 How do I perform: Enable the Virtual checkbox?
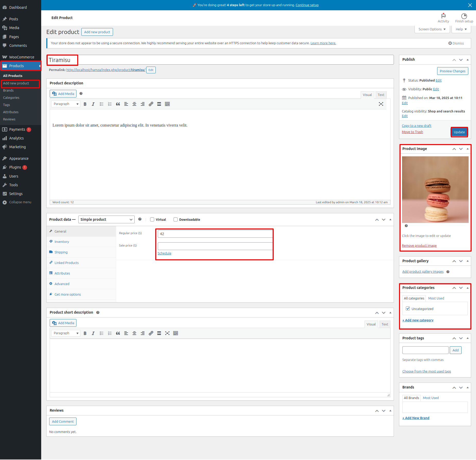152,219
